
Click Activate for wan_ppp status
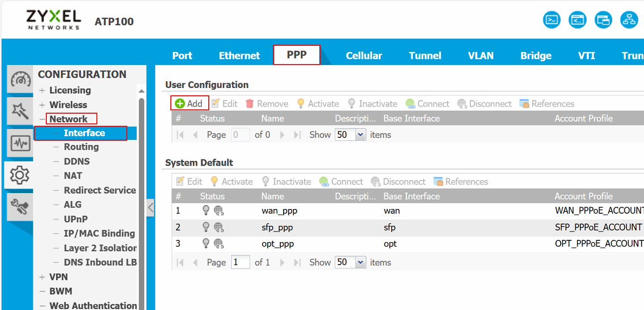(205, 210)
